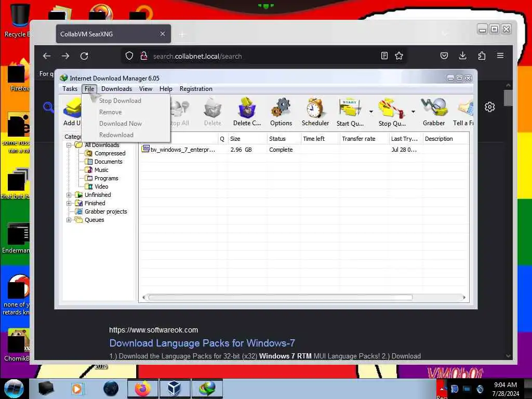This screenshot has height=399, width=532.
Task: Click the Windows Start orb
Action: [14, 389]
